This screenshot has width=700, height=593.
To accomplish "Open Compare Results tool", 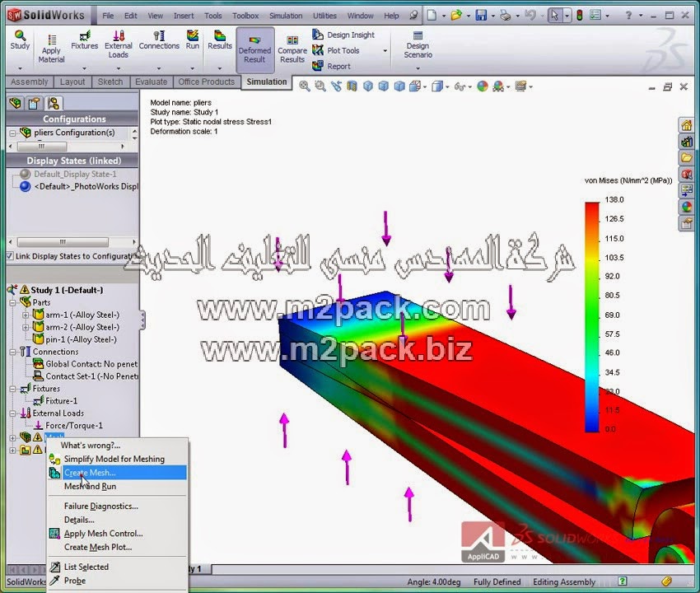I will [x=292, y=49].
